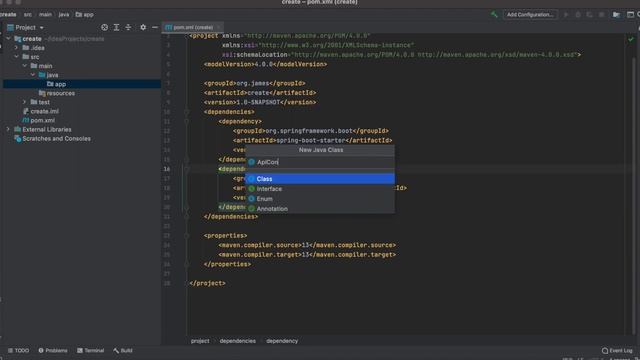Click the Locate file target icon in Project panel
Image resolution: width=640 pixels, height=360 pixels.
point(104,27)
